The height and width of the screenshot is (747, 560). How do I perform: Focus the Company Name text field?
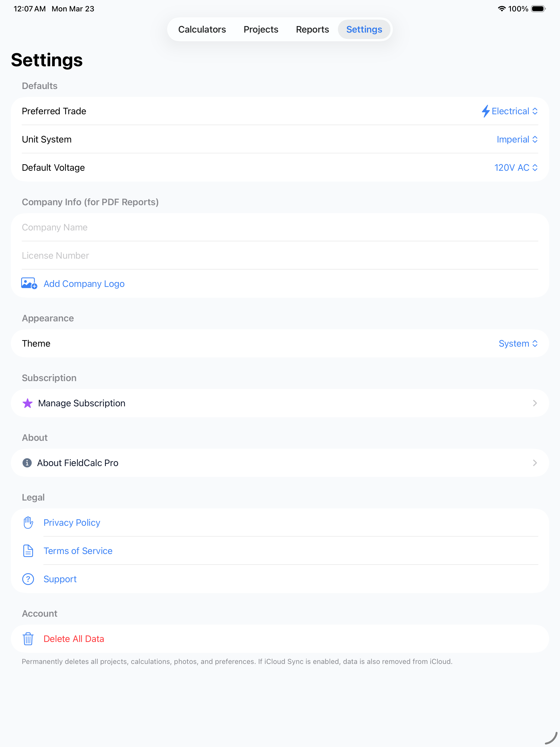tap(280, 227)
